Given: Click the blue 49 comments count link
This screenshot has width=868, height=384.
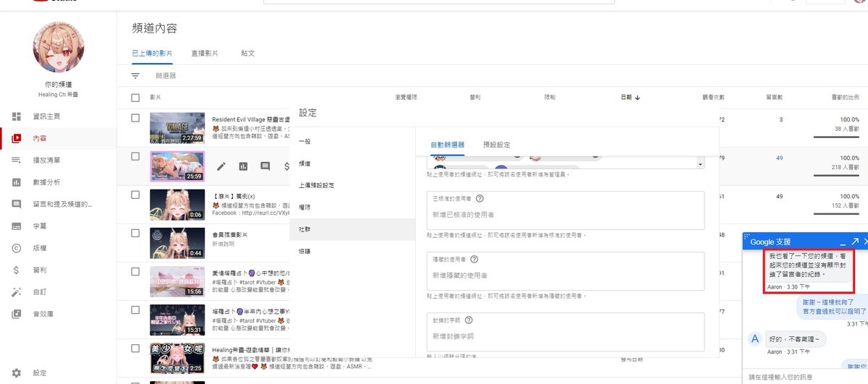Looking at the screenshot, I should point(780,158).
